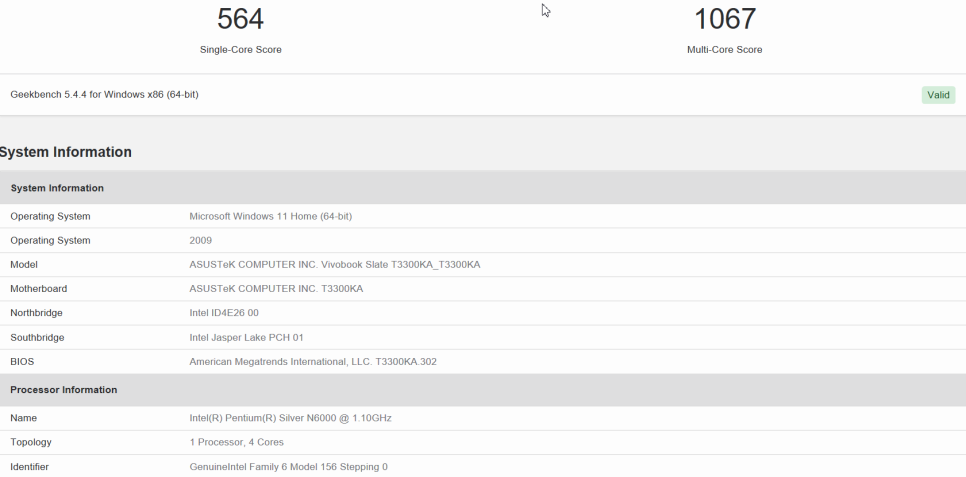Click the BIOS row label
This screenshot has height=477, width=966.
[x=22, y=361]
